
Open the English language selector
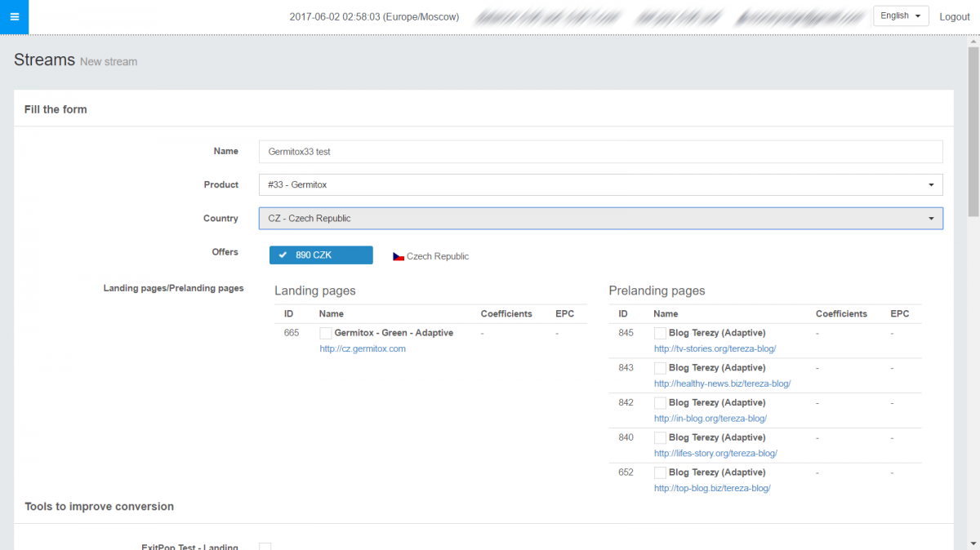[x=900, y=16]
